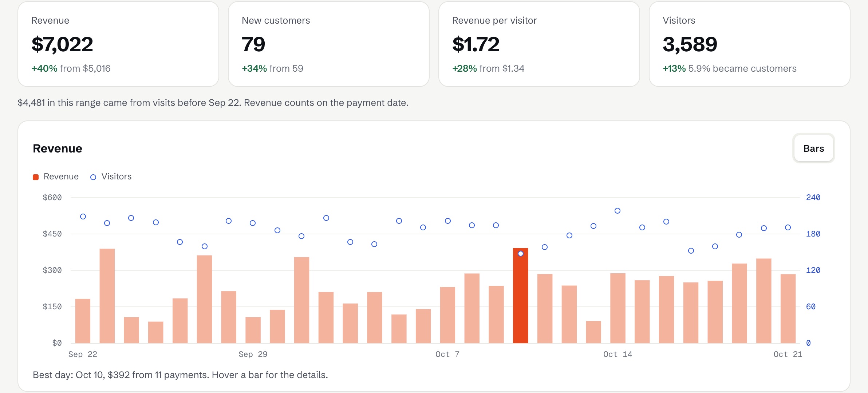Click the highlighted dark orange Oct 10 bar
Screen dimensions: 868x393
[521, 295]
